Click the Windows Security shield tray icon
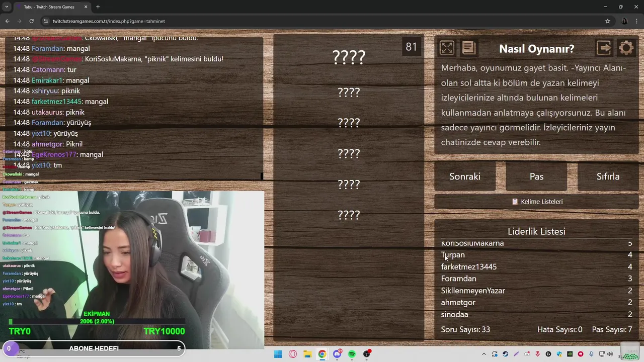 pyautogui.click(x=559, y=354)
